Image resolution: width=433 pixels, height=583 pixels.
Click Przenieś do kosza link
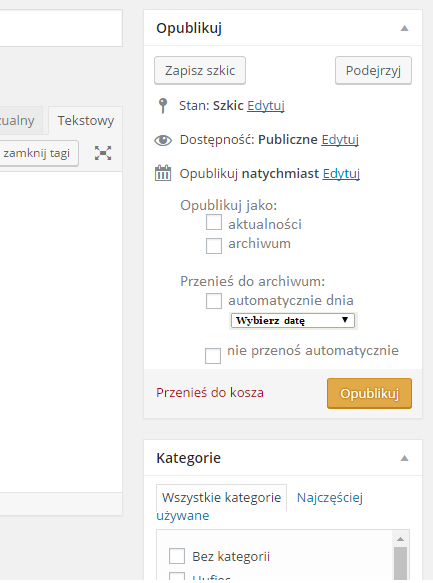click(x=210, y=393)
